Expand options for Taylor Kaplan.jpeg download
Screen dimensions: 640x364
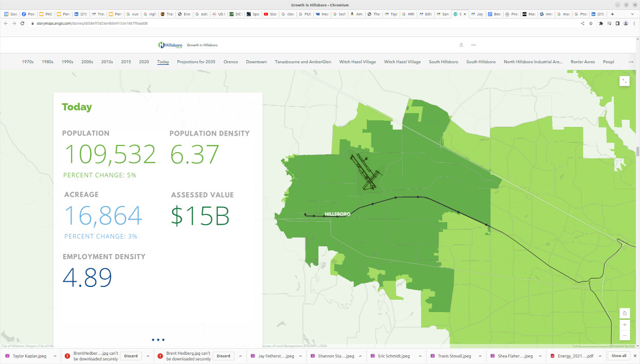tap(57, 356)
